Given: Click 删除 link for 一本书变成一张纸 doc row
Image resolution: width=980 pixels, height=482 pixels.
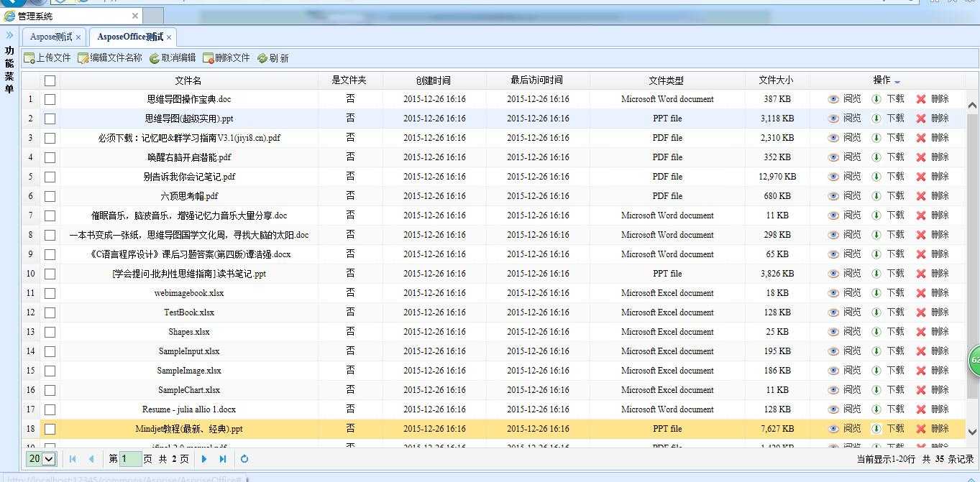Looking at the screenshot, I should coord(940,235).
